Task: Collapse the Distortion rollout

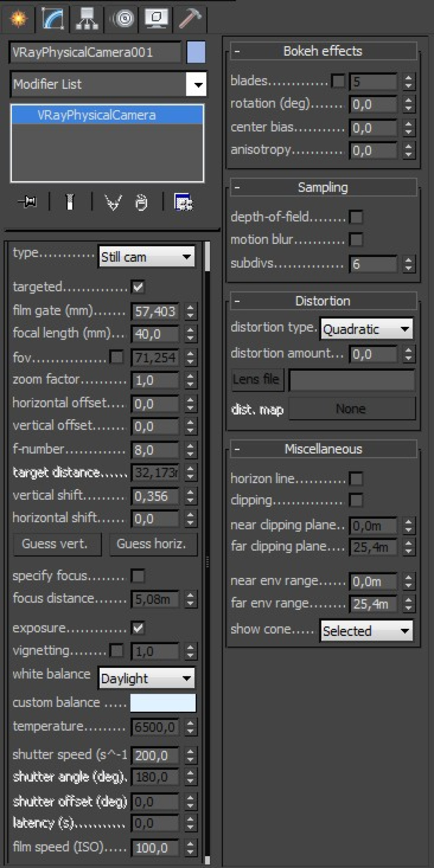Action: [323, 301]
